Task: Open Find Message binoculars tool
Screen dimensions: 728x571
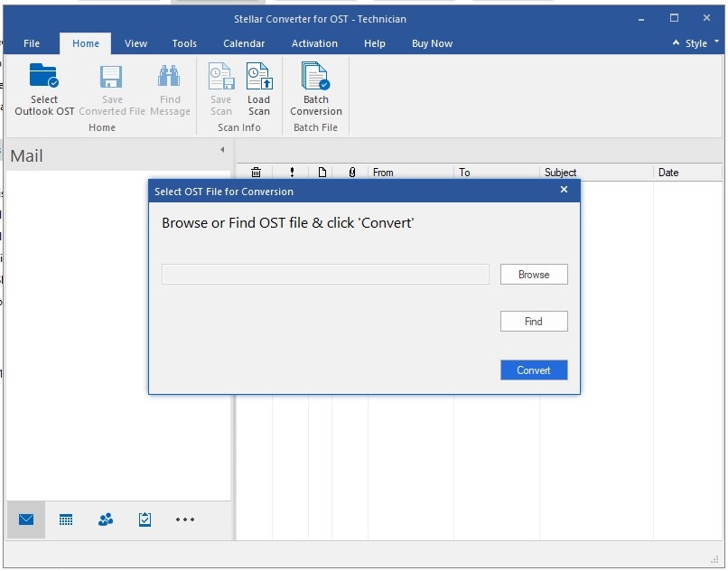Action: pyautogui.click(x=170, y=76)
